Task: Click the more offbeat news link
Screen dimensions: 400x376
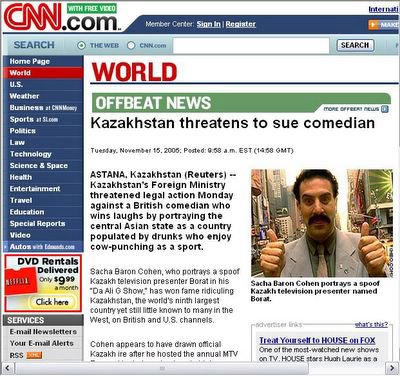Action: pyautogui.click(x=351, y=109)
